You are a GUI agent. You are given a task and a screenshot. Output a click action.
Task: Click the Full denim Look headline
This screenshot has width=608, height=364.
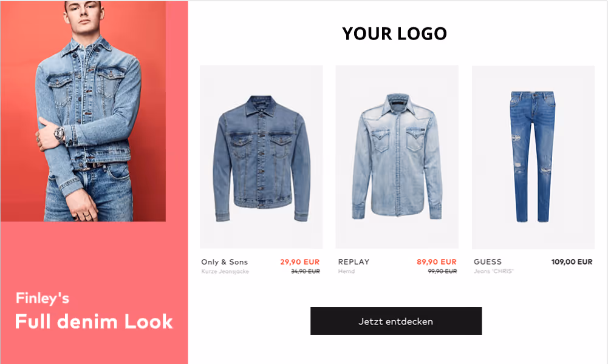94,322
